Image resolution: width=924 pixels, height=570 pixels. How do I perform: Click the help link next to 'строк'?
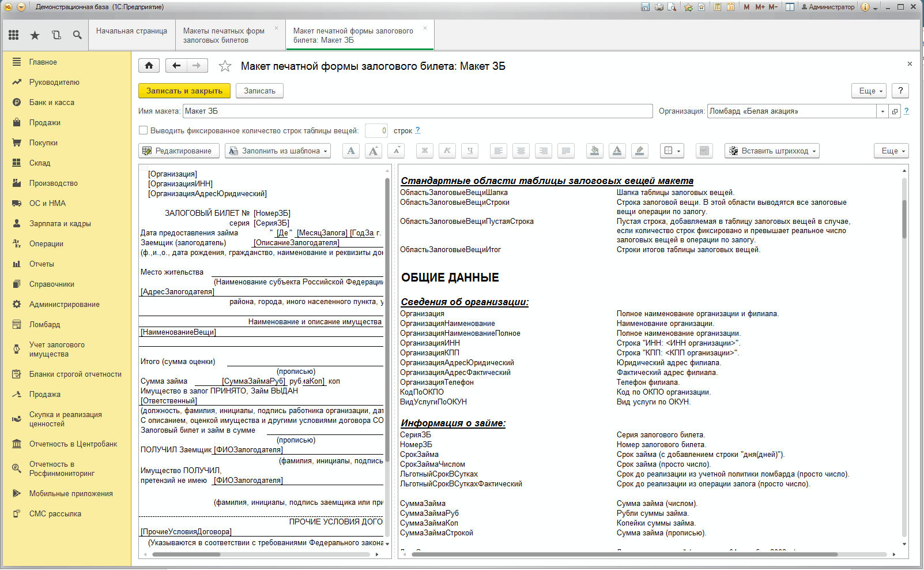(x=418, y=130)
